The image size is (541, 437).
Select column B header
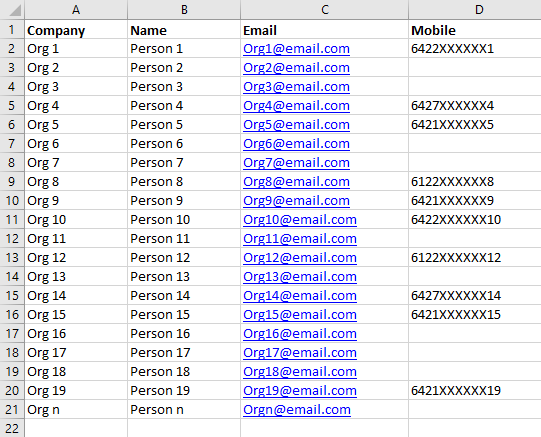point(184,10)
